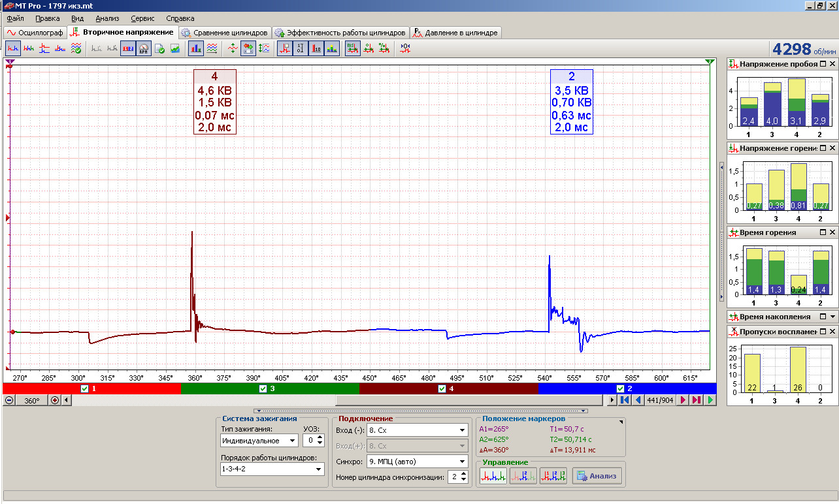
Task: Expand the Время накопления panel arrow
Action: [832, 317]
